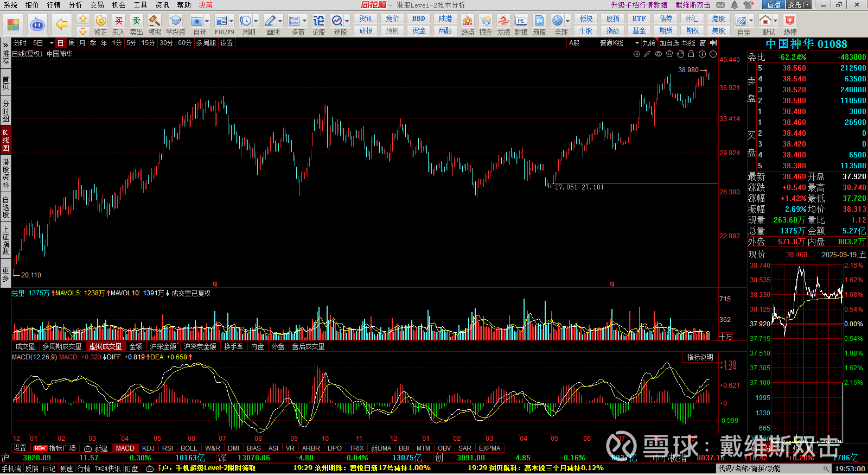The width and height of the screenshot is (868, 475).
Task: Click the colorful home grid icon
Action: pos(13,24)
